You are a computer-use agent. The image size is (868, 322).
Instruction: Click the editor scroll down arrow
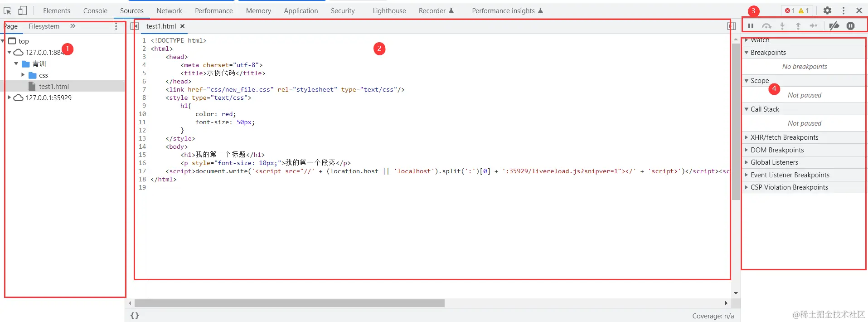(x=736, y=293)
